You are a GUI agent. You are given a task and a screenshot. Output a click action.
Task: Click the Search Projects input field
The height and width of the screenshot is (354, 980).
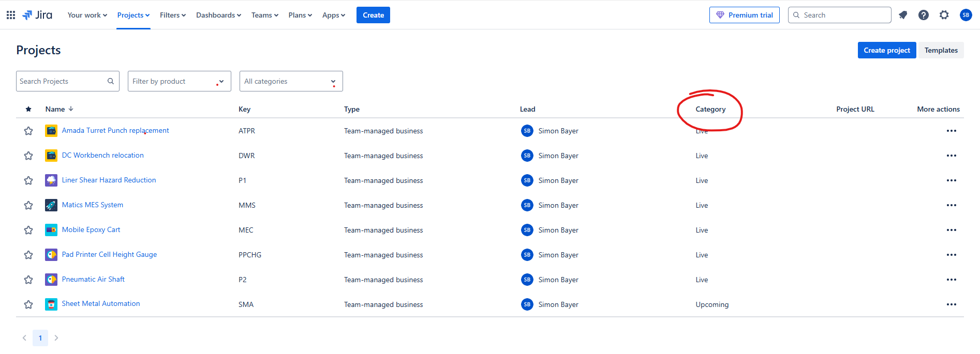point(68,81)
